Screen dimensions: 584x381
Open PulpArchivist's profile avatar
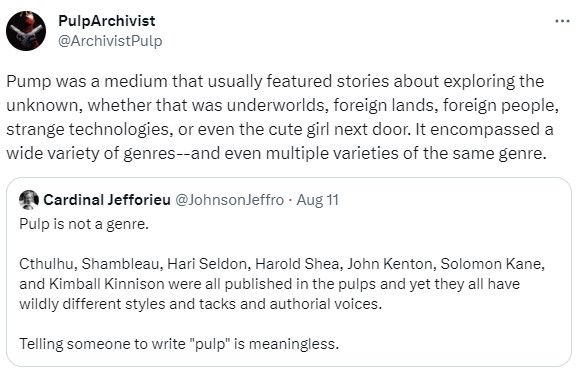click(26, 31)
